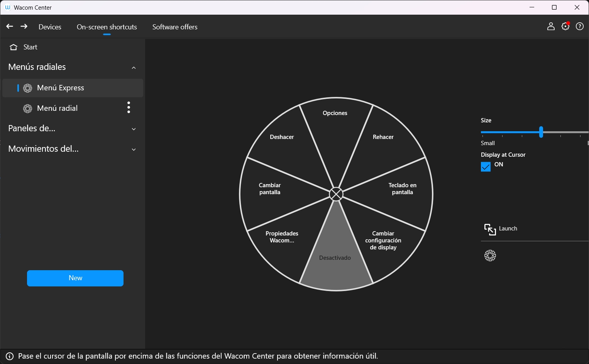
Task: Click the New button
Action: pos(75,278)
